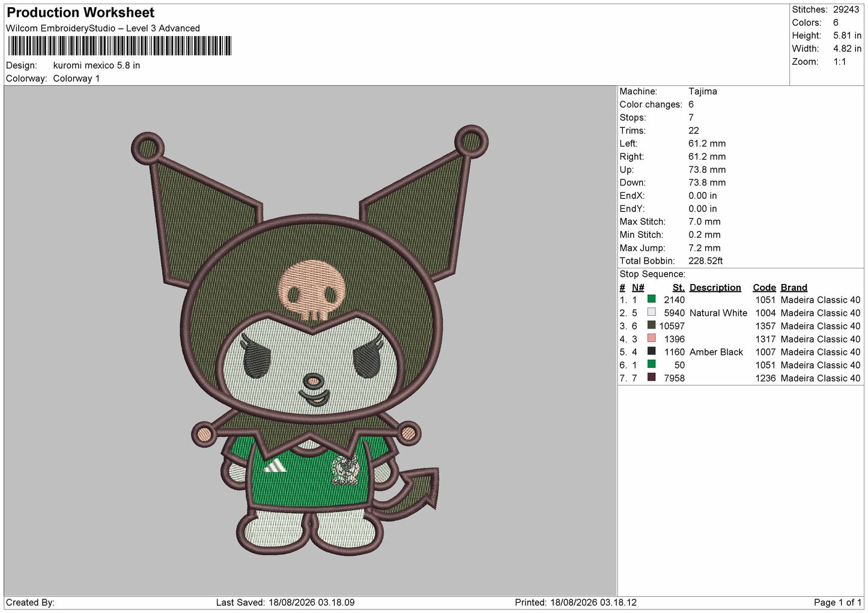
Task: Click the Max Stitch value '7.0 mm'
Action: tap(705, 222)
